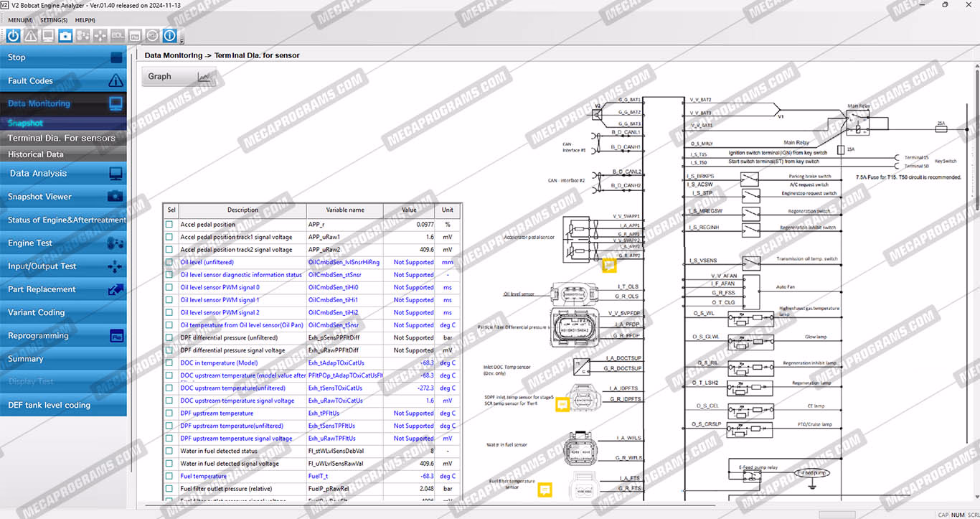Open Part Replacement in the sidebar
980x519 pixels.
63,289
